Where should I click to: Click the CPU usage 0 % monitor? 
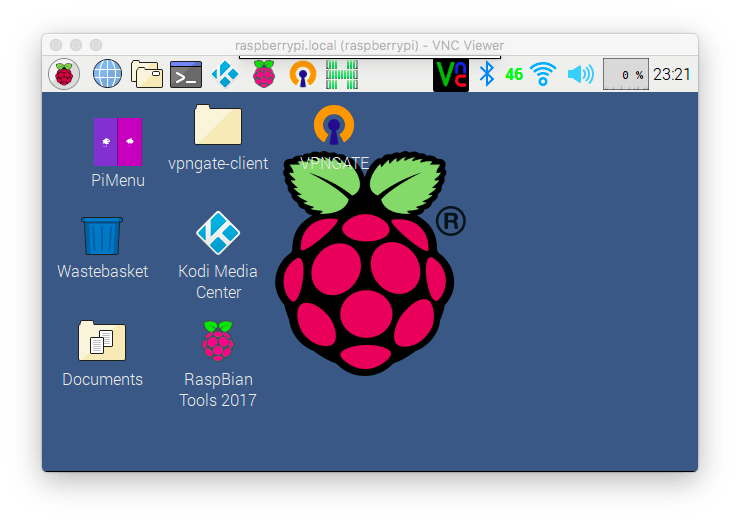point(626,74)
